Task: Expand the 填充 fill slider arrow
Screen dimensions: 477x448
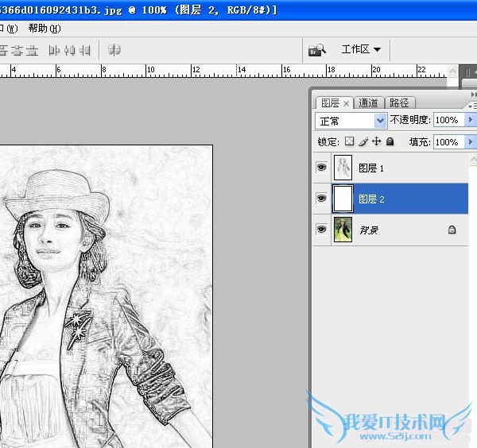Action: coord(470,142)
